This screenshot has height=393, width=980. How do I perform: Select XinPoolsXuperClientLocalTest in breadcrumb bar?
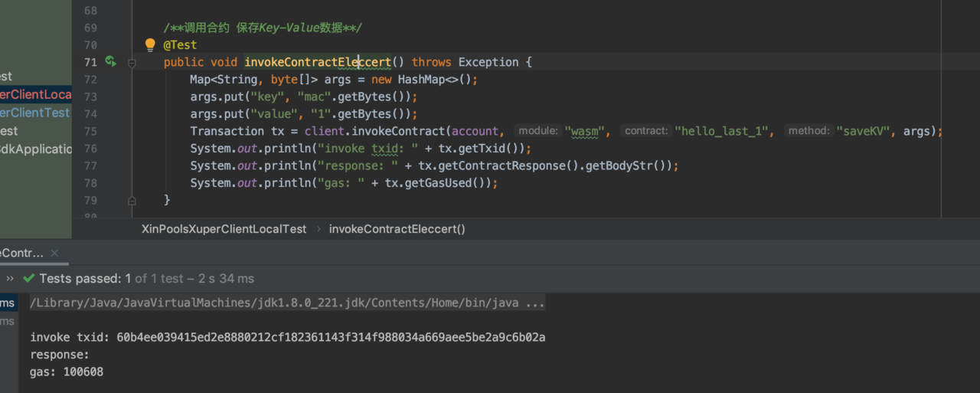(224, 228)
